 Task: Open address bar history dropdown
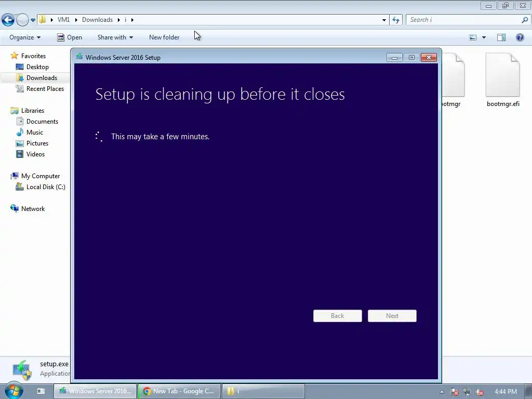click(384, 20)
